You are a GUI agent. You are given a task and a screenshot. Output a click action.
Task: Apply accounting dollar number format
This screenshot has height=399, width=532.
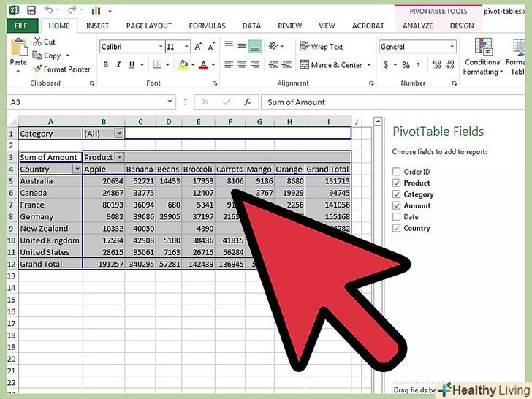tap(386, 64)
